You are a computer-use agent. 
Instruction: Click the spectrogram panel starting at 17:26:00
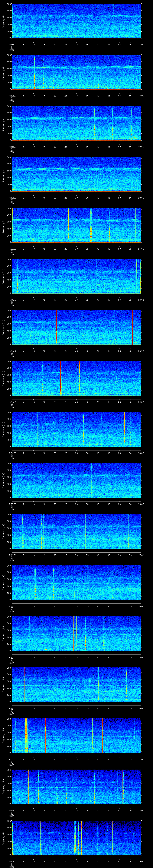click(76, 531)
